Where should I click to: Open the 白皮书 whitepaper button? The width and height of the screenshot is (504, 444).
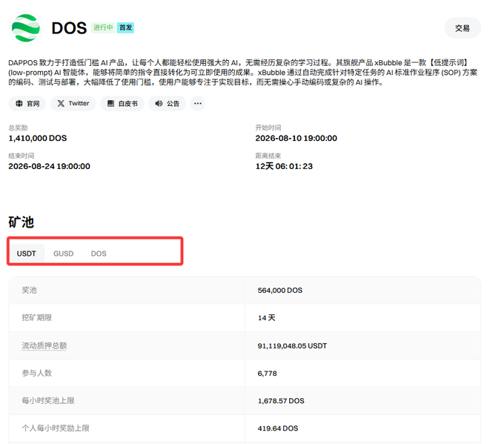122,104
